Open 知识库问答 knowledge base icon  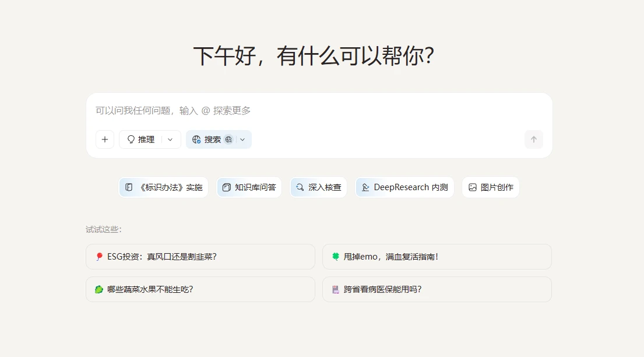tap(227, 187)
